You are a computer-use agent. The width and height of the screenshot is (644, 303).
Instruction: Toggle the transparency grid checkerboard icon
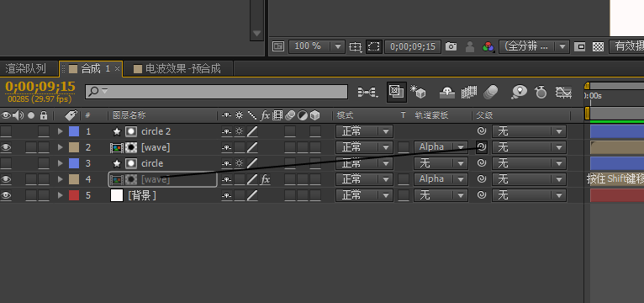pyautogui.click(x=598, y=46)
